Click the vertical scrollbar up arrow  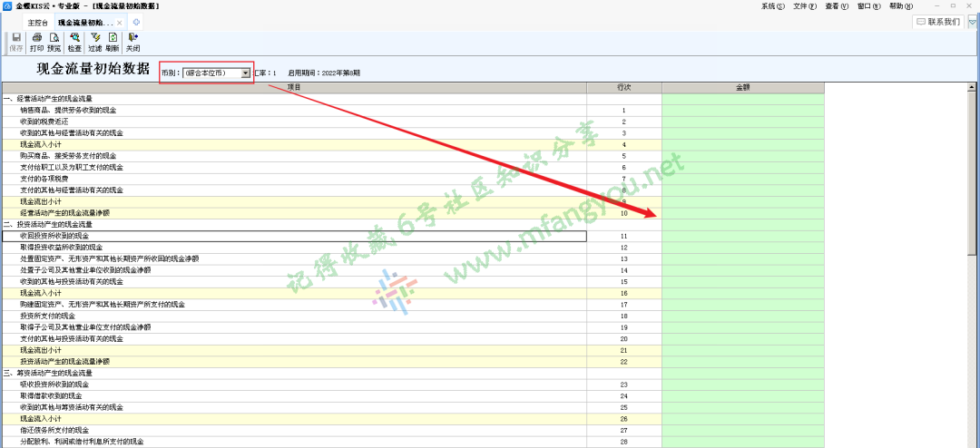click(975, 87)
